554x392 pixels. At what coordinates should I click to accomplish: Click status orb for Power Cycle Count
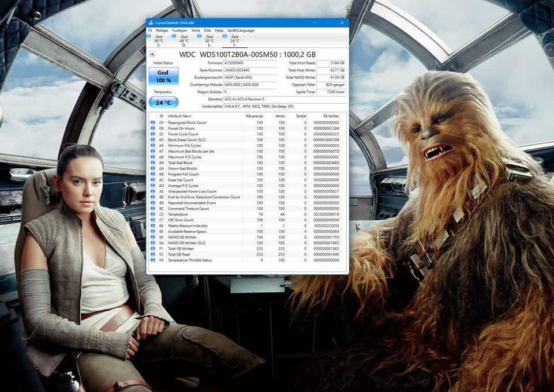(x=152, y=134)
